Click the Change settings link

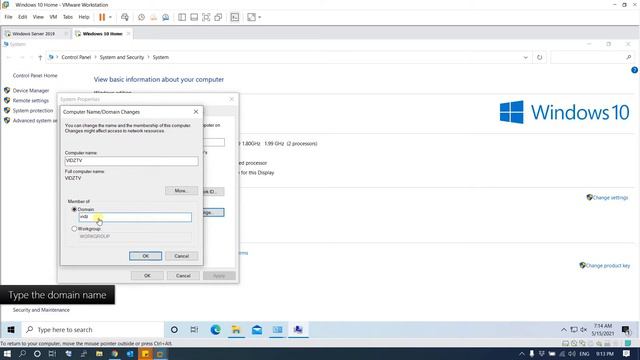tap(610, 198)
